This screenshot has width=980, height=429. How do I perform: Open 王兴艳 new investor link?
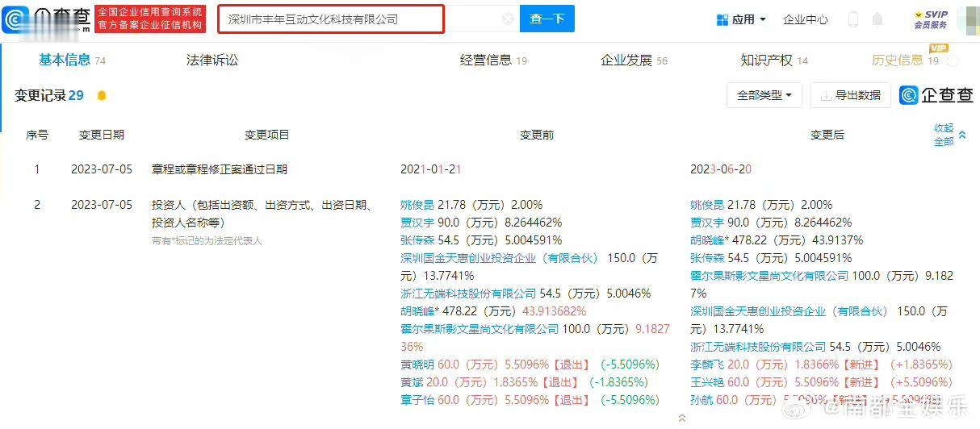(706, 382)
